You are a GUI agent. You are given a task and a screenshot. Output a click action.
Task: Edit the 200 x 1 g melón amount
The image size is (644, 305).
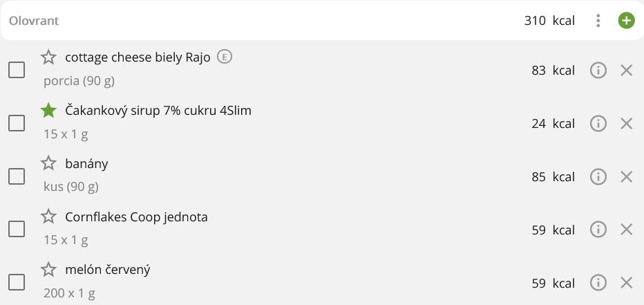click(69, 293)
